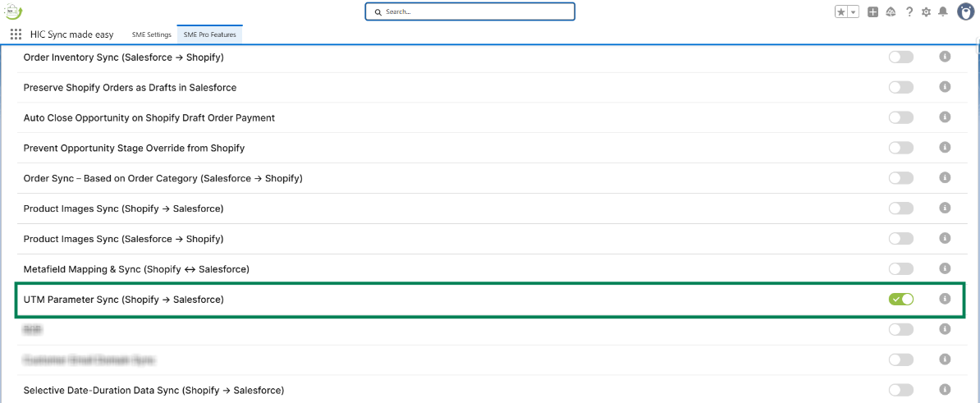
Task: Click the Salesforce org logo
Action: tap(13, 11)
